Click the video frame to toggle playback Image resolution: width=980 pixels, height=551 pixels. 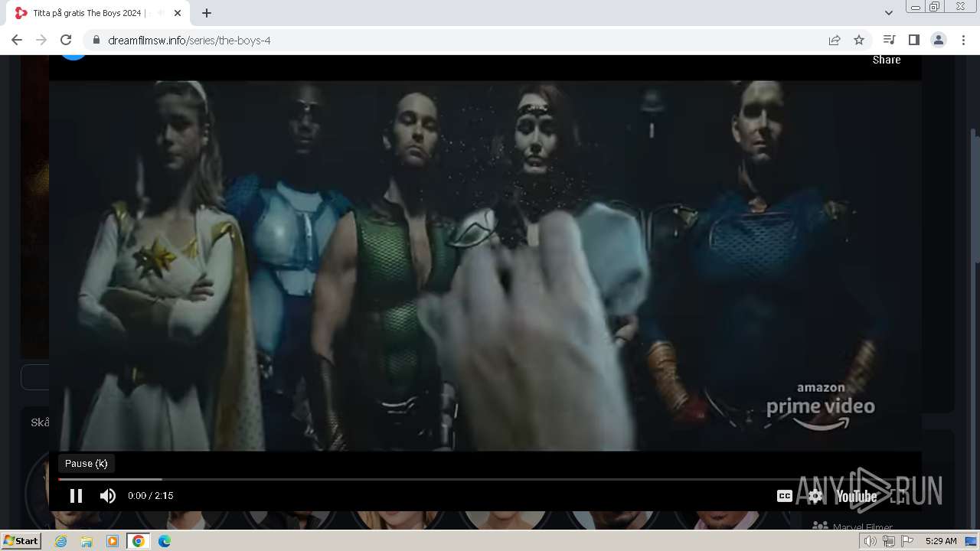coord(485,266)
